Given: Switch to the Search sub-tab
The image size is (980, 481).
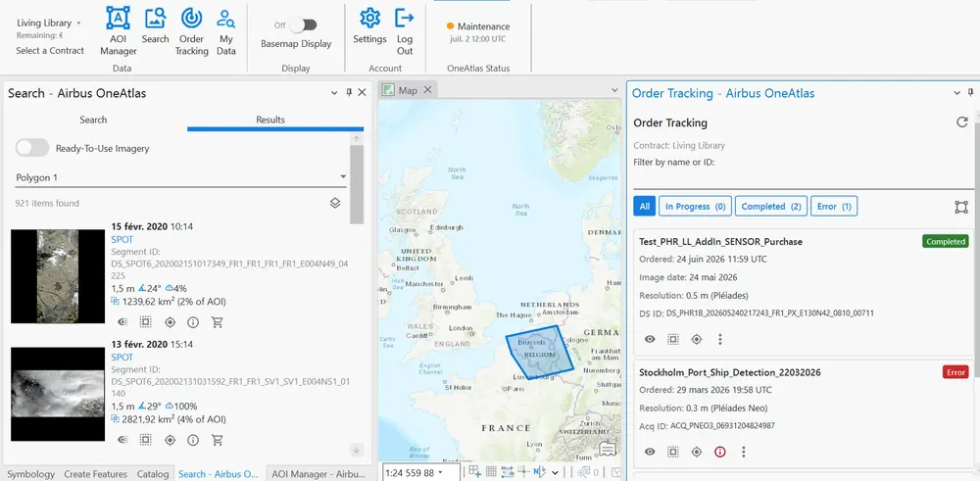Looking at the screenshot, I should pos(93,120).
